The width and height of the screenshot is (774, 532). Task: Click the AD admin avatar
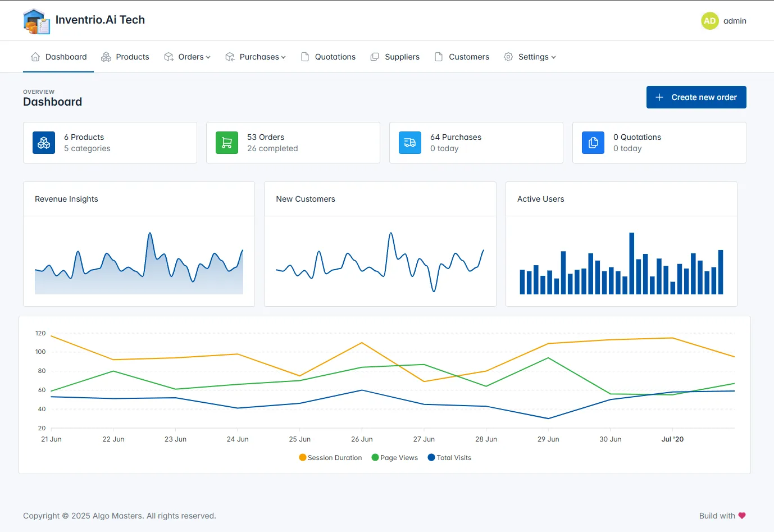(x=709, y=21)
